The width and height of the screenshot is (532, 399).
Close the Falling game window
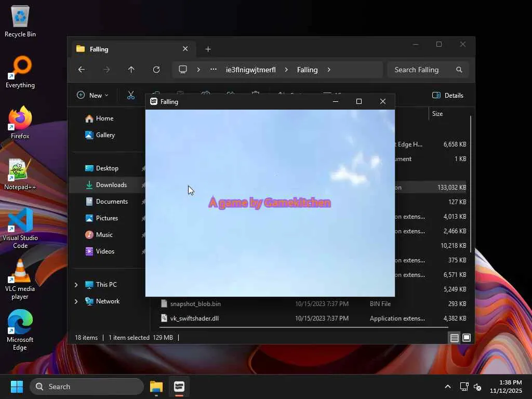(x=383, y=101)
